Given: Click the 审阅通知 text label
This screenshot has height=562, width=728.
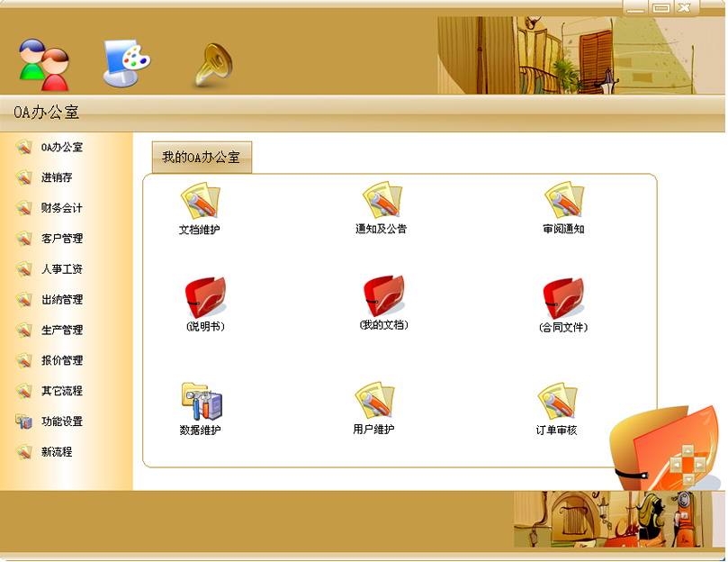Looking at the screenshot, I should (563, 229).
